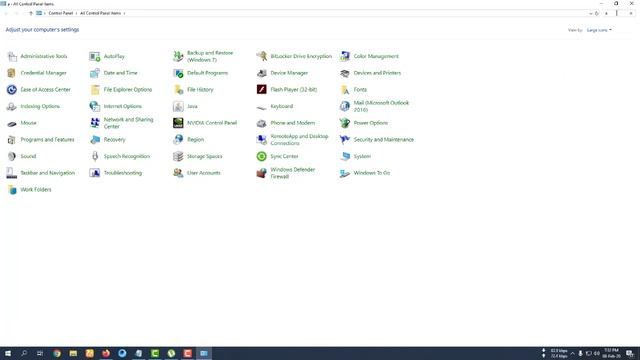Open Sync Center
The width and height of the screenshot is (640, 360).
(278, 157)
